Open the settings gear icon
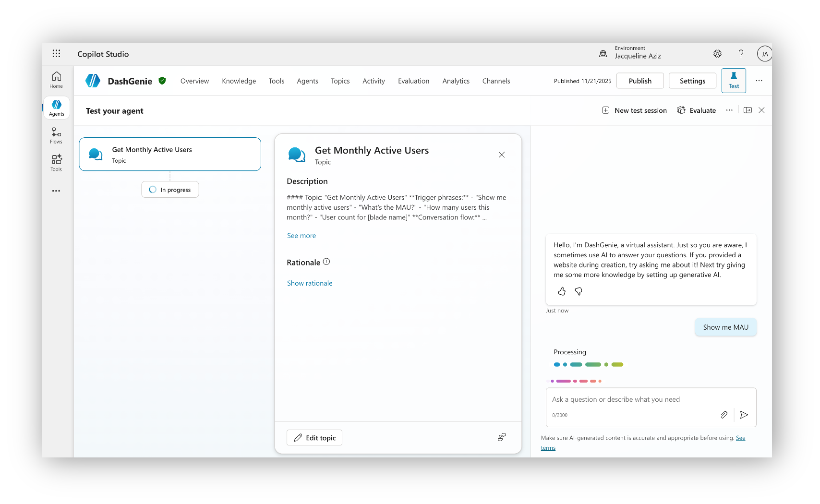Image resolution: width=820 pixels, height=504 pixels. (x=717, y=54)
